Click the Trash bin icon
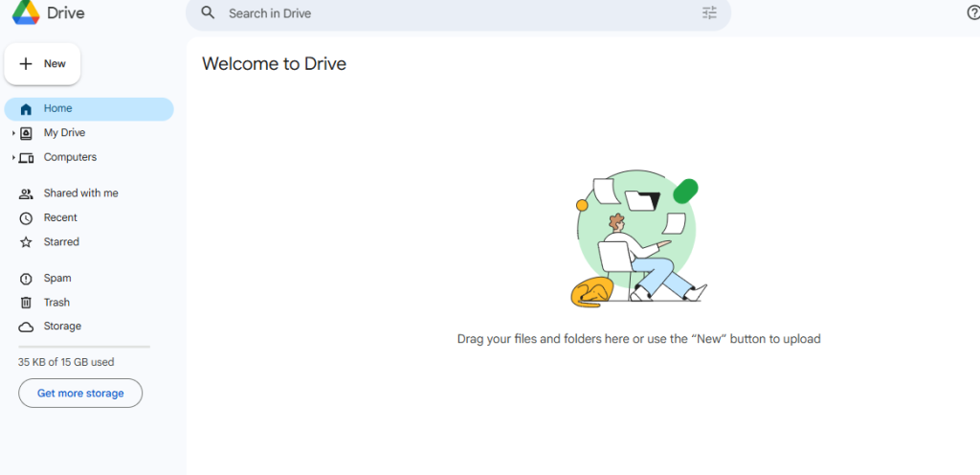Screen dimensions: 980x475 26,303
